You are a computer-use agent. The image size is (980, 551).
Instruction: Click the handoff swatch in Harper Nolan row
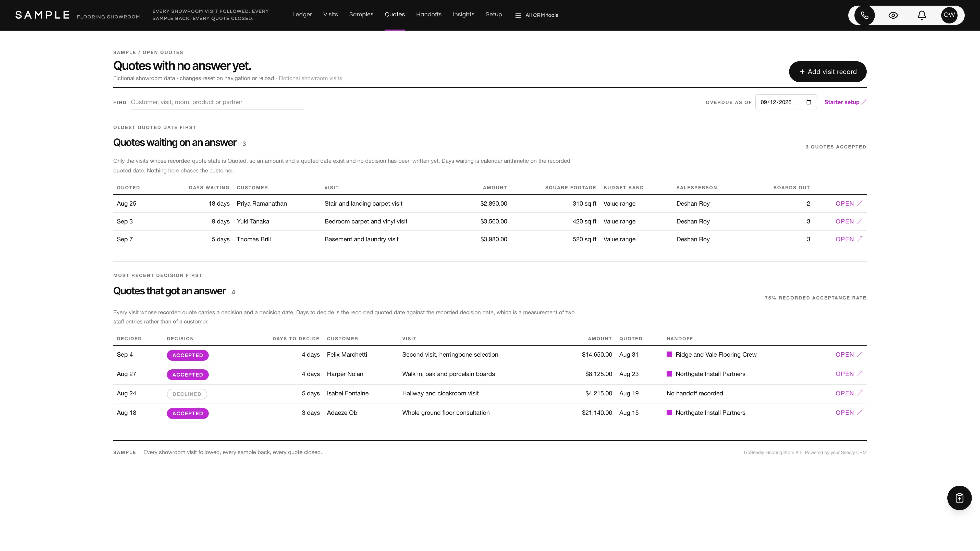point(669,374)
